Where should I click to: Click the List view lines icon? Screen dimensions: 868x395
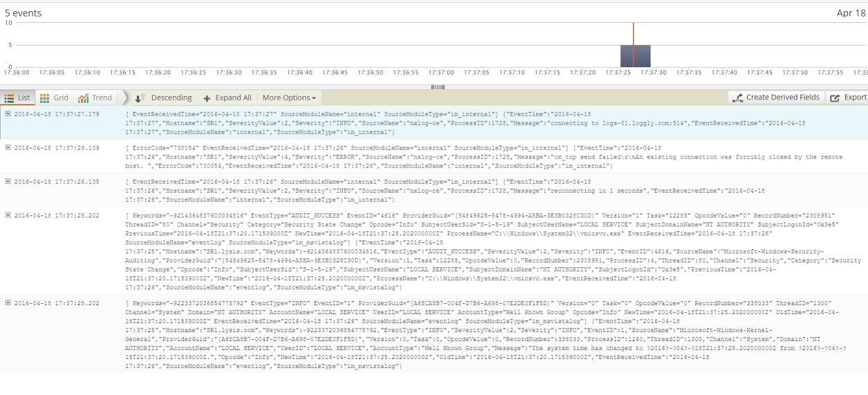click(x=9, y=98)
